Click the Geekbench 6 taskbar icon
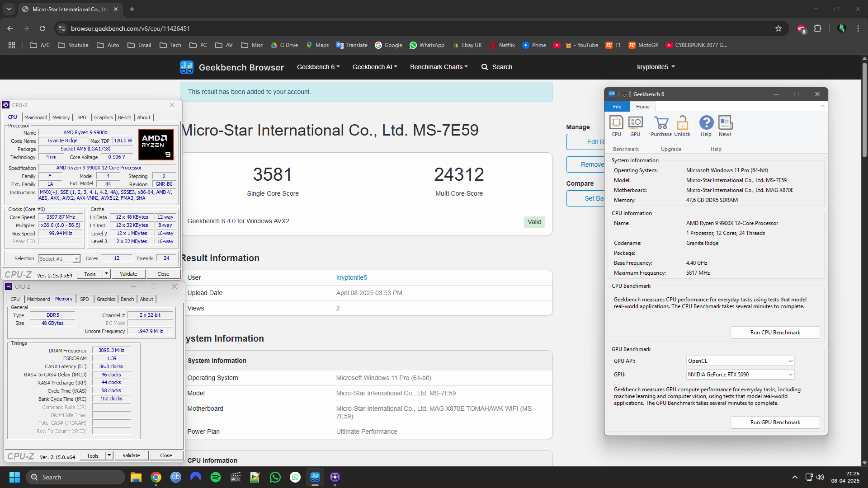 pos(315,477)
